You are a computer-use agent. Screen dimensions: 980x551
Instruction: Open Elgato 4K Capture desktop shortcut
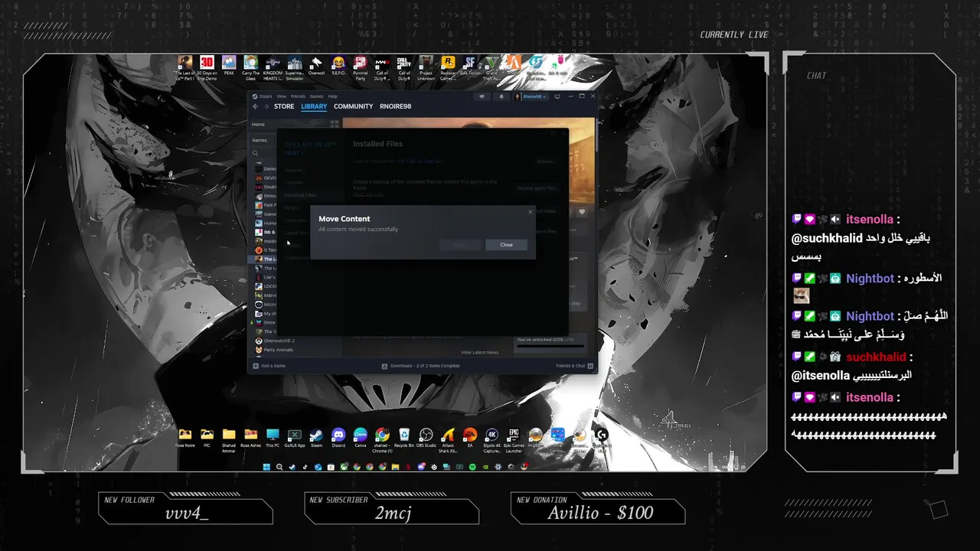[492, 439]
